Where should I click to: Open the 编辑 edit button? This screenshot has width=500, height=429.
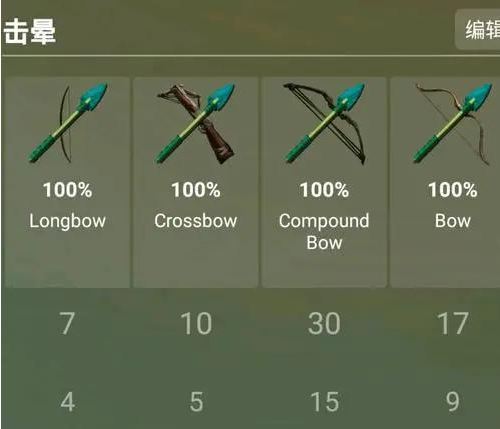pyautogui.click(x=482, y=29)
